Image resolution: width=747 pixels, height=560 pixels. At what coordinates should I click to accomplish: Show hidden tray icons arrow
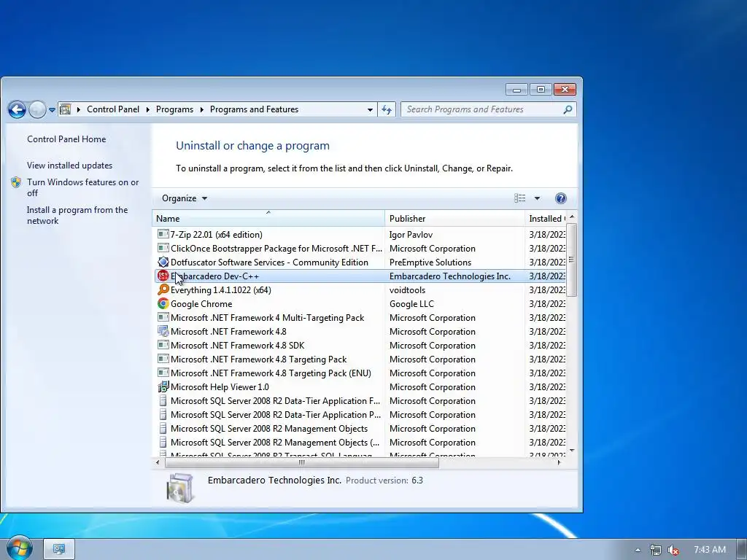click(x=638, y=550)
